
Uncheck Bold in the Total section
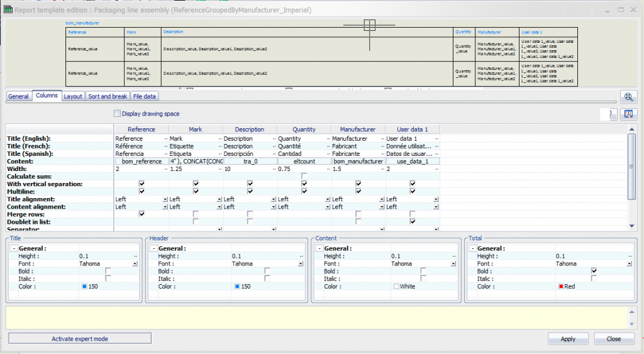(594, 272)
